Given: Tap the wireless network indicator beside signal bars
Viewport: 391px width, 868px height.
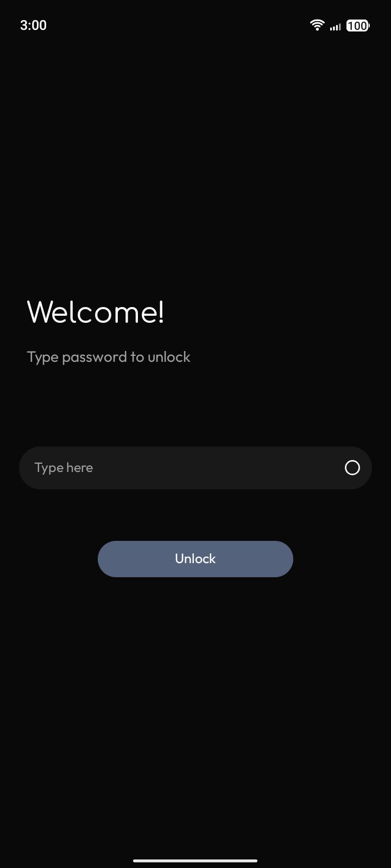Looking at the screenshot, I should (x=317, y=25).
